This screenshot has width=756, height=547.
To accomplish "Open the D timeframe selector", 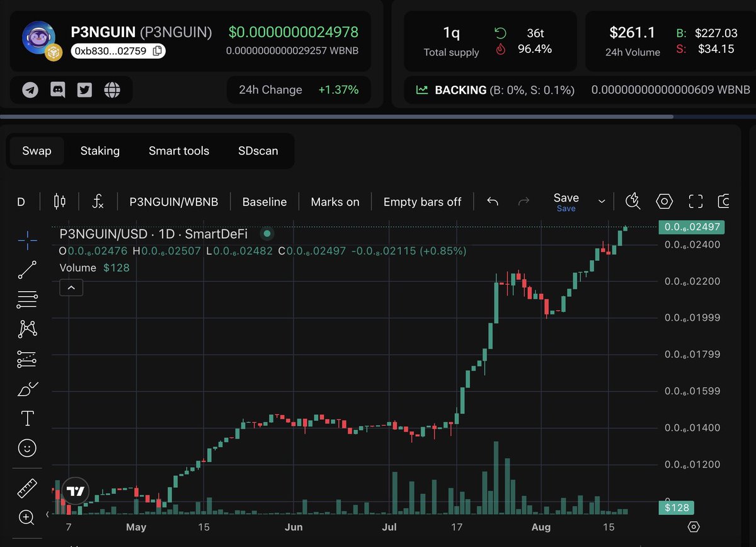I will click(21, 201).
